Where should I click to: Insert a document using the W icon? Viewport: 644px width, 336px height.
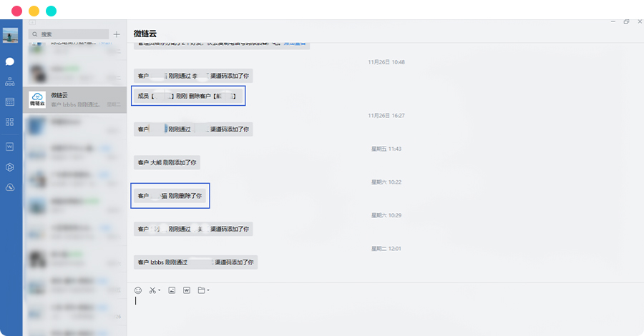click(x=187, y=290)
